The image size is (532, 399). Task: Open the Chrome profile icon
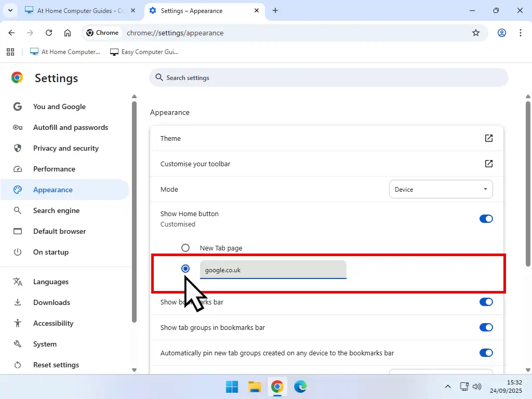(501, 33)
